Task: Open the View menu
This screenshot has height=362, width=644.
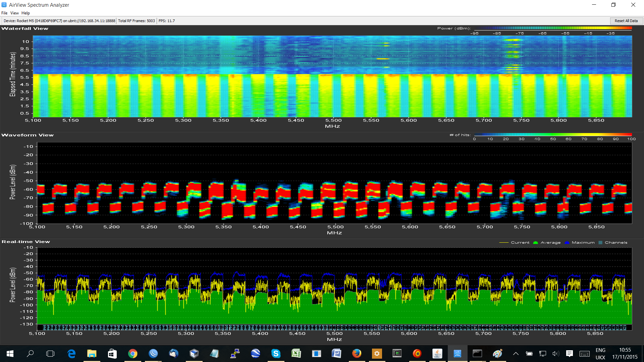Action: 14,13
